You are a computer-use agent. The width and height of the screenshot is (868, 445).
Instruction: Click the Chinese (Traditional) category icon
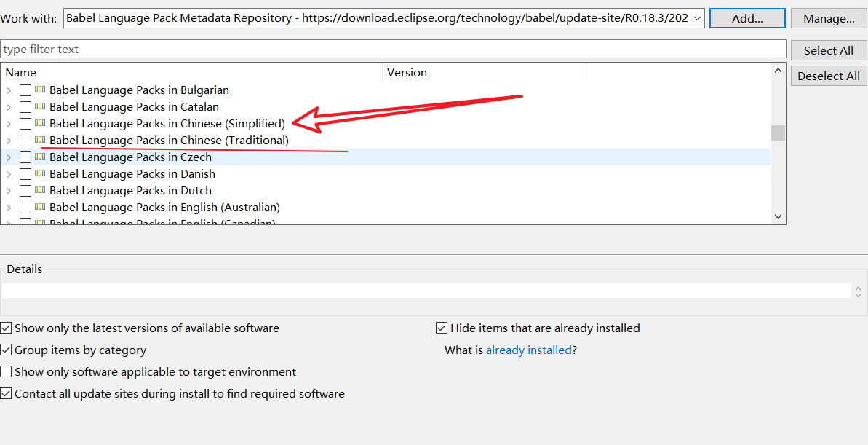pos(40,141)
